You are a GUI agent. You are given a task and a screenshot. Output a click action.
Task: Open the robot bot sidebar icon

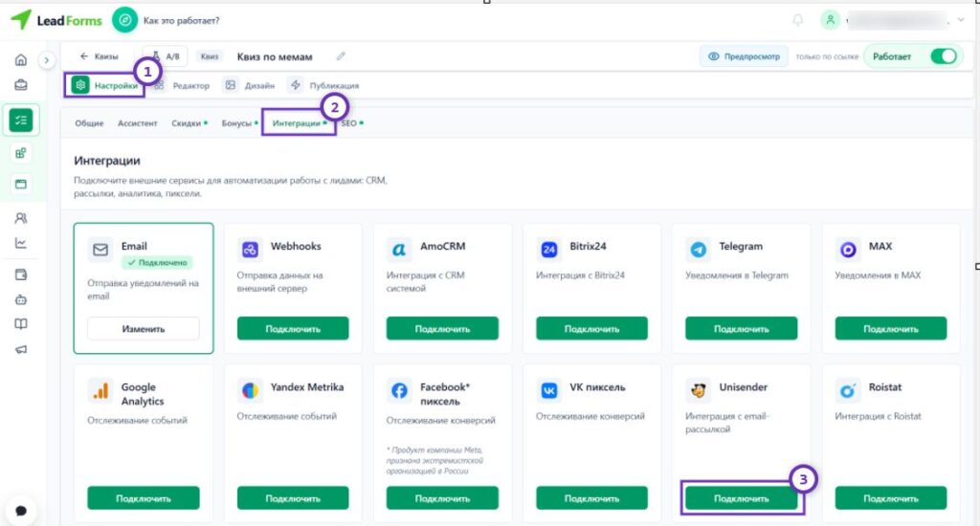(x=21, y=300)
